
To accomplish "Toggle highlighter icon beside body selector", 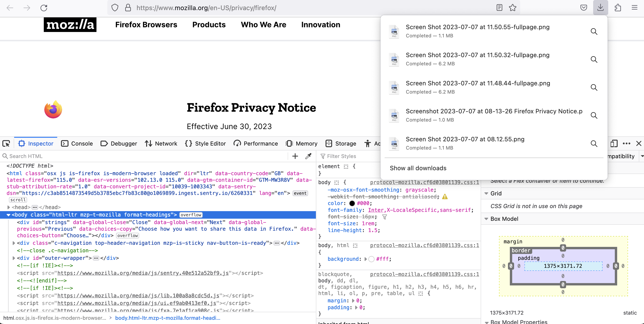I will coord(337,183).
